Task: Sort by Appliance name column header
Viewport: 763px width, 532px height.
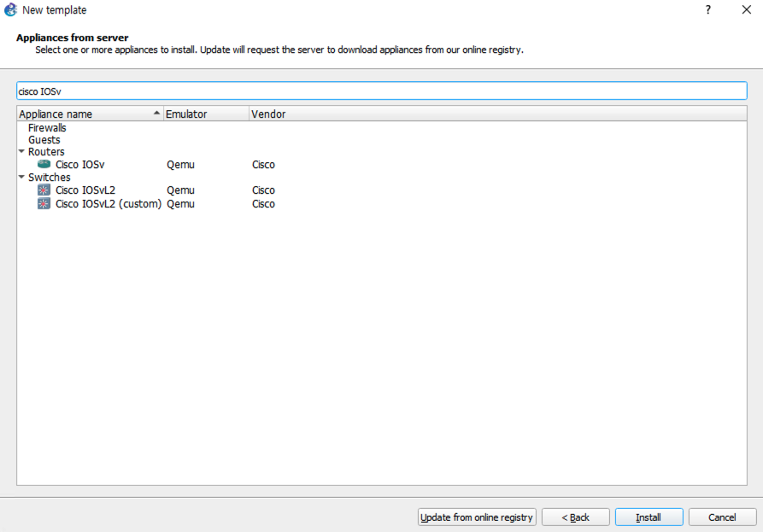Action: [90, 114]
